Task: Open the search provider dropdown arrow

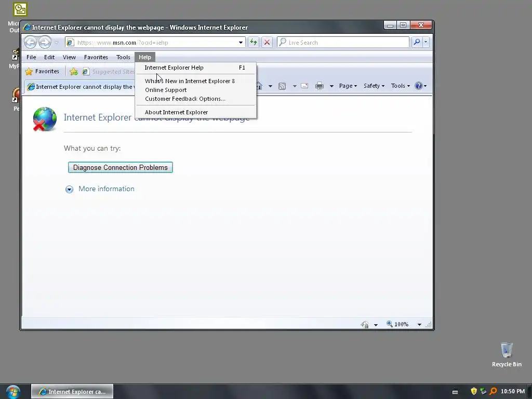Action: pyautogui.click(x=426, y=42)
